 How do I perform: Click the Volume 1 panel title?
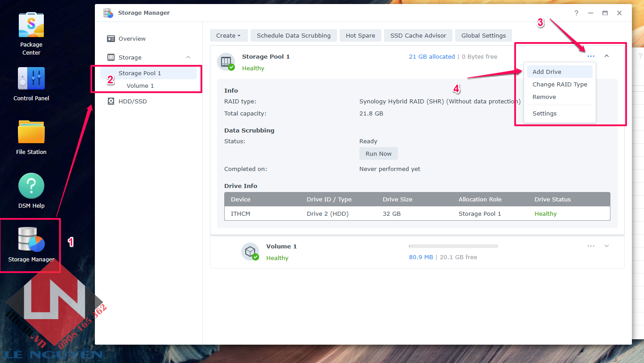click(x=281, y=247)
